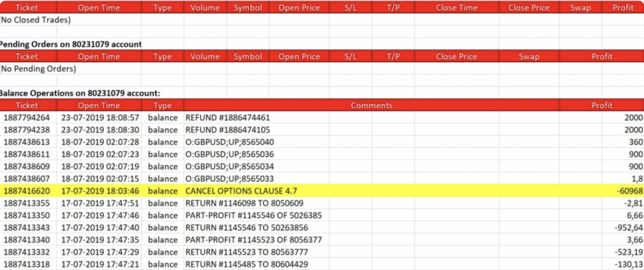Click comment 'REFUND #1886474105'
Viewport: 644px width, 270px height.
tap(228, 130)
